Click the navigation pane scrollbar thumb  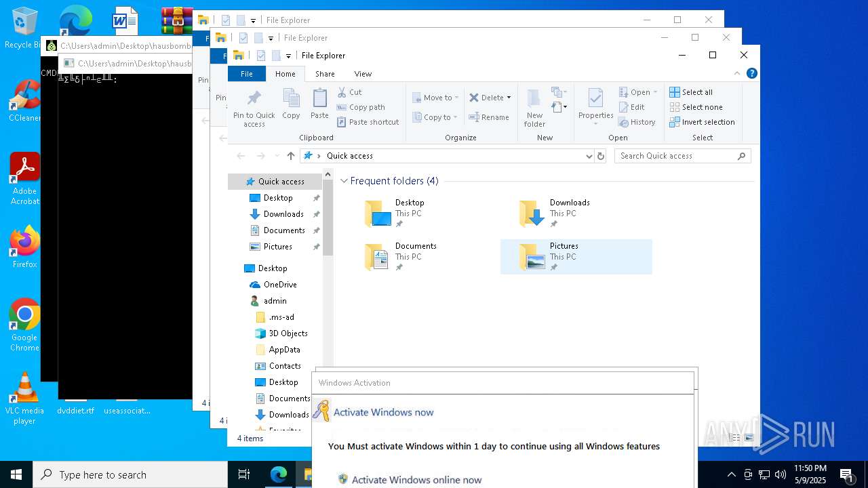coord(328,218)
